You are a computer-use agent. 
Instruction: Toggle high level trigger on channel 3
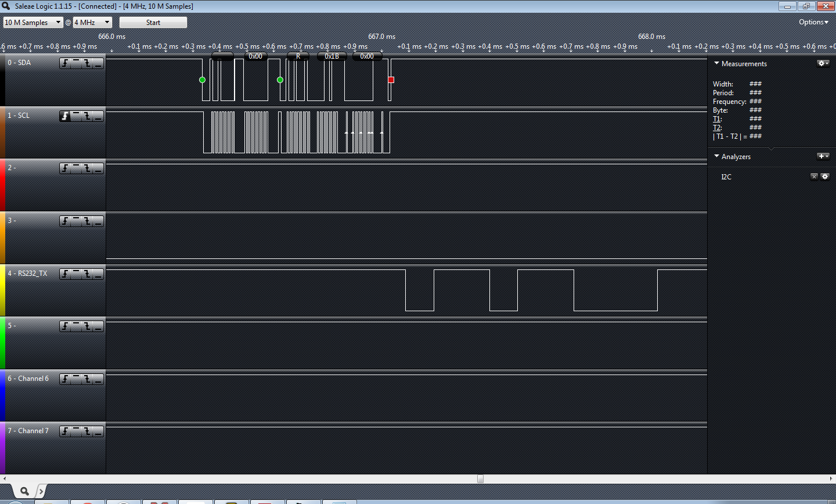click(x=76, y=221)
